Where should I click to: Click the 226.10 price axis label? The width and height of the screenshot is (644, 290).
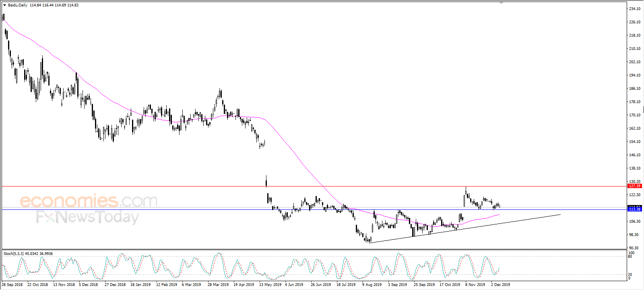tap(635, 22)
